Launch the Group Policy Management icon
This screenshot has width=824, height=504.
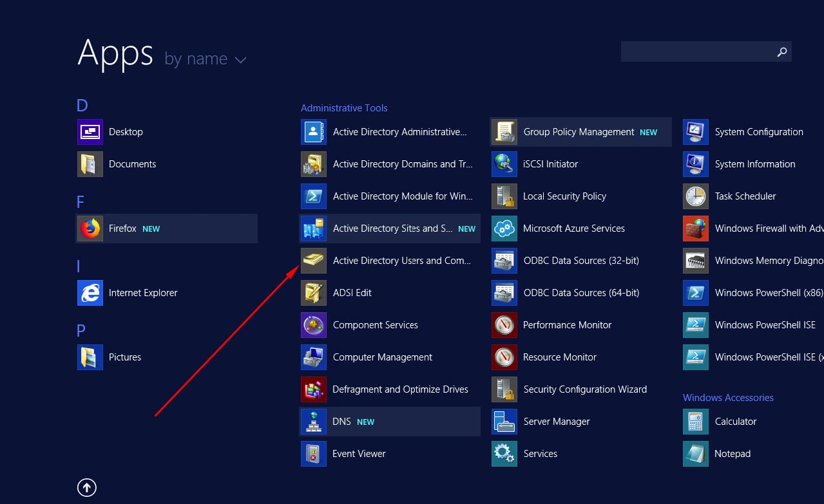[x=504, y=132]
